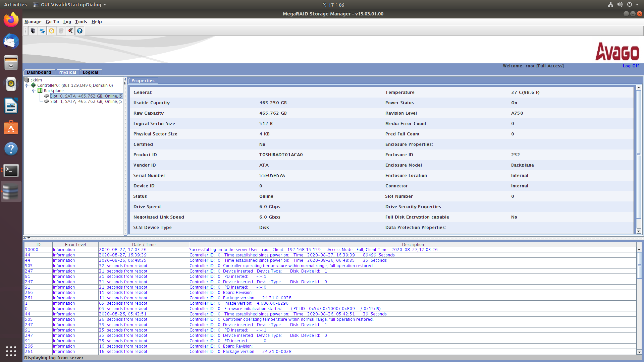
Task: Switch to the Logical tab
Action: click(91, 72)
